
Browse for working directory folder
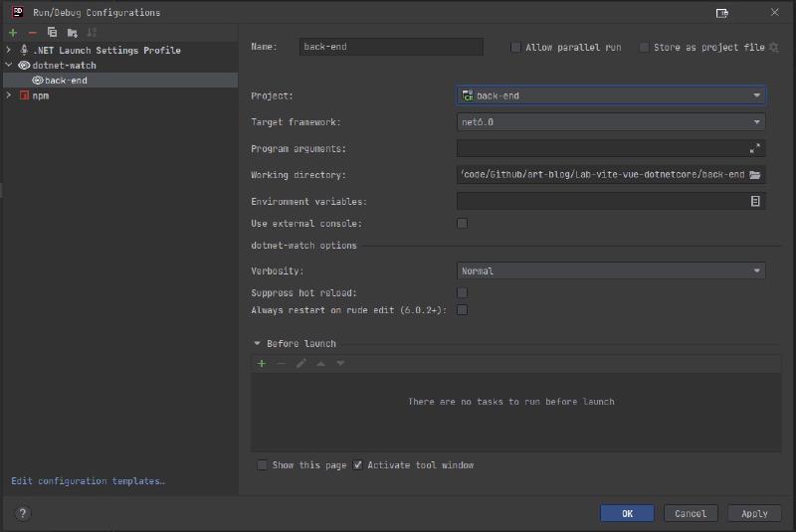755,175
